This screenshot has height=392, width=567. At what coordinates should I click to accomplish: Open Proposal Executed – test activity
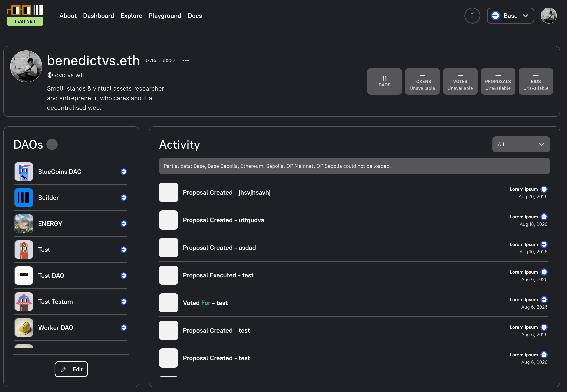pos(353,275)
